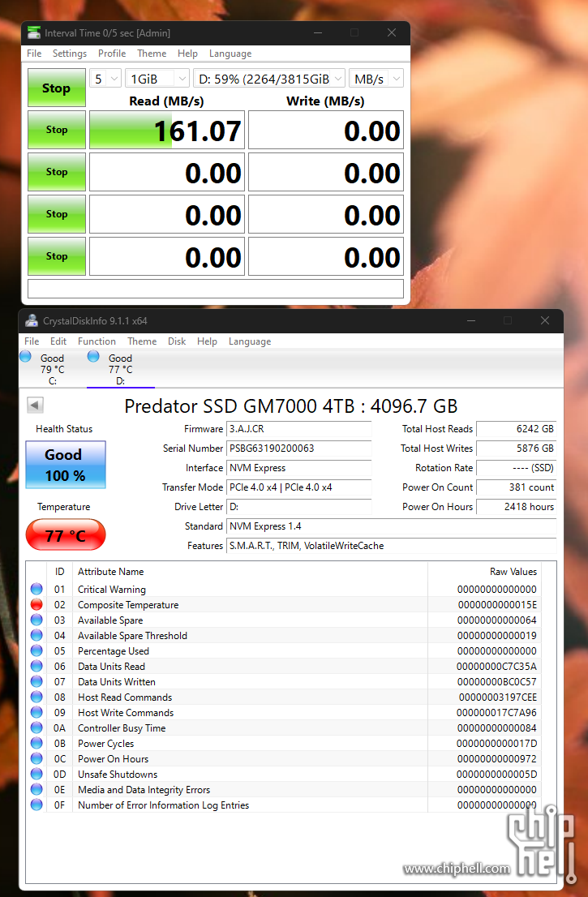Select the D: disk tab at 77 °C
The height and width of the screenshot is (897, 588).
pos(120,369)
